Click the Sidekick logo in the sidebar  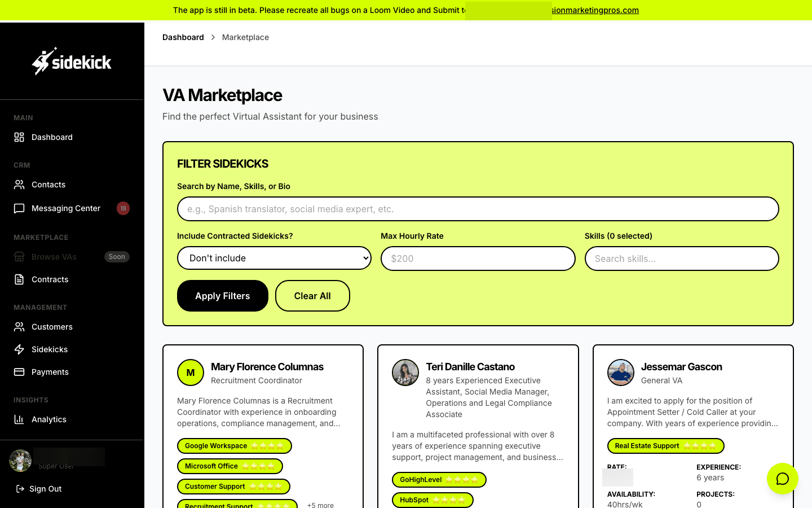(x=72, y=61)
